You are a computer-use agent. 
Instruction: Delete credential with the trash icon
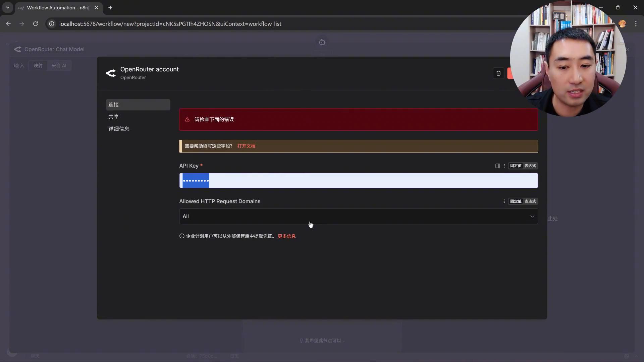[x=498, y=73]
